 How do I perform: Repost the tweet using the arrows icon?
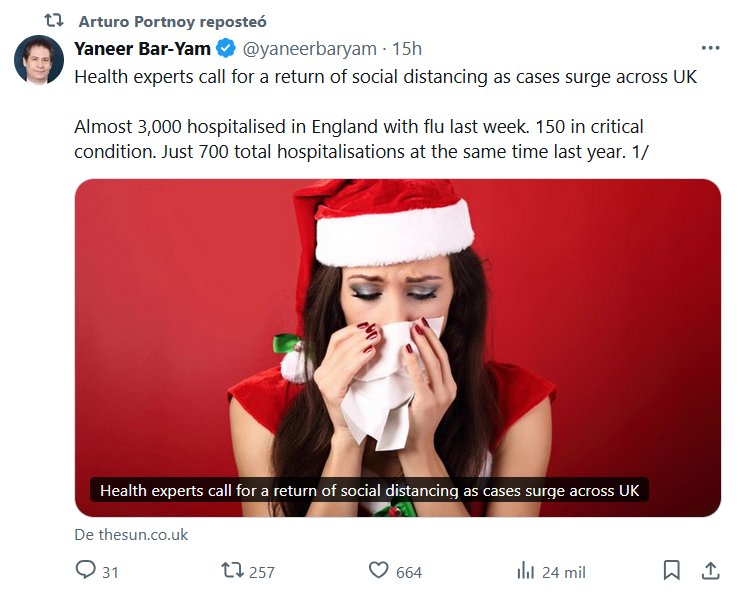click(232, 571)
